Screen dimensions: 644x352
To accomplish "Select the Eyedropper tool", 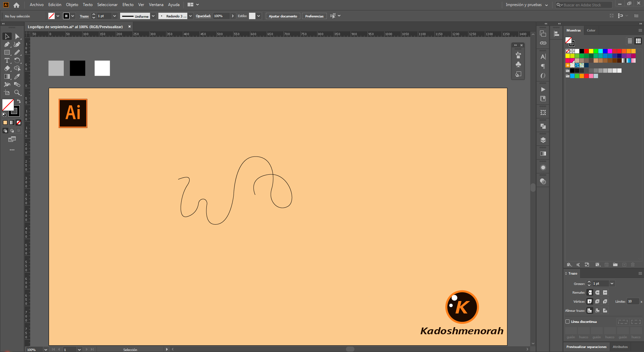I will (x=17, y=76).
